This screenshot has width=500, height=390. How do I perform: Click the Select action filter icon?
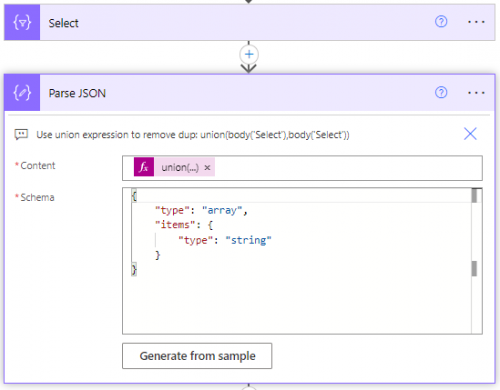point(22,22)
